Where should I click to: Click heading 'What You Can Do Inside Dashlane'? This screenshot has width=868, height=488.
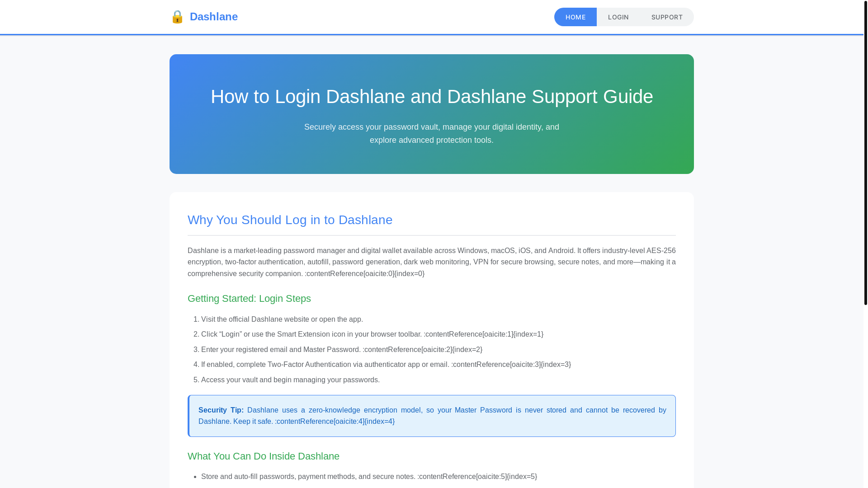[x=264, y=456]
